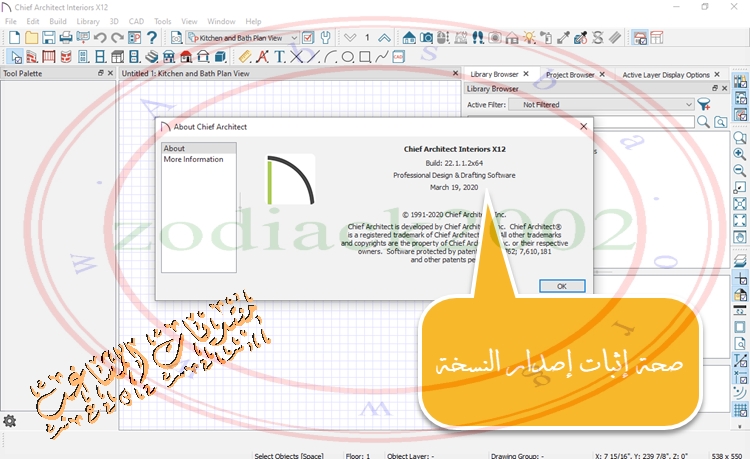Toggle Layer Display Options checkbox icon
750x459 pixels.
coord(309,37)
